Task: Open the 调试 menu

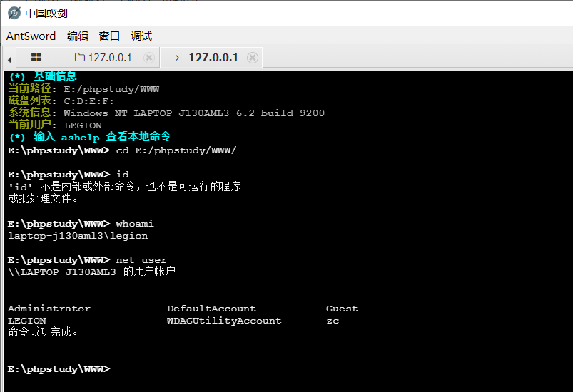Action: (141, 36)
